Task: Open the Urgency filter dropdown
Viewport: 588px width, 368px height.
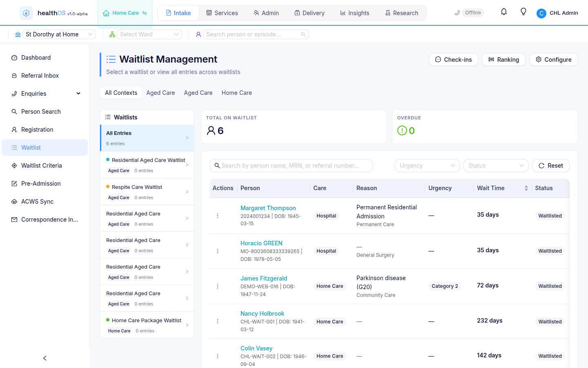Action: point(428,166)
